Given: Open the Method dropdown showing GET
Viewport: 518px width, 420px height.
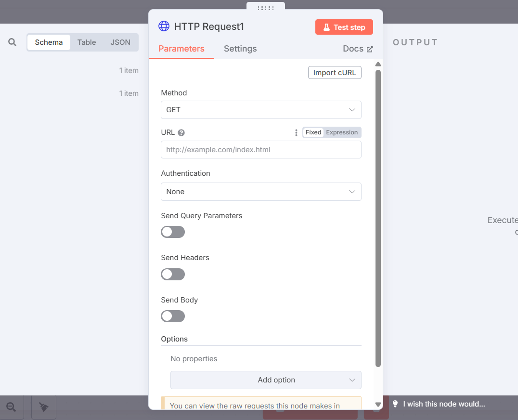Looking at the screenshot, I should 261,110.
